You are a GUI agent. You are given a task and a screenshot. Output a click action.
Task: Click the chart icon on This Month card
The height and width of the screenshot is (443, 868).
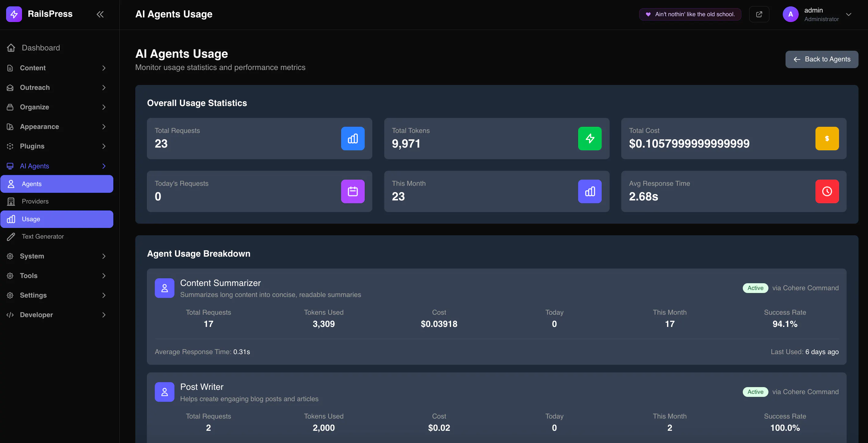590,192
